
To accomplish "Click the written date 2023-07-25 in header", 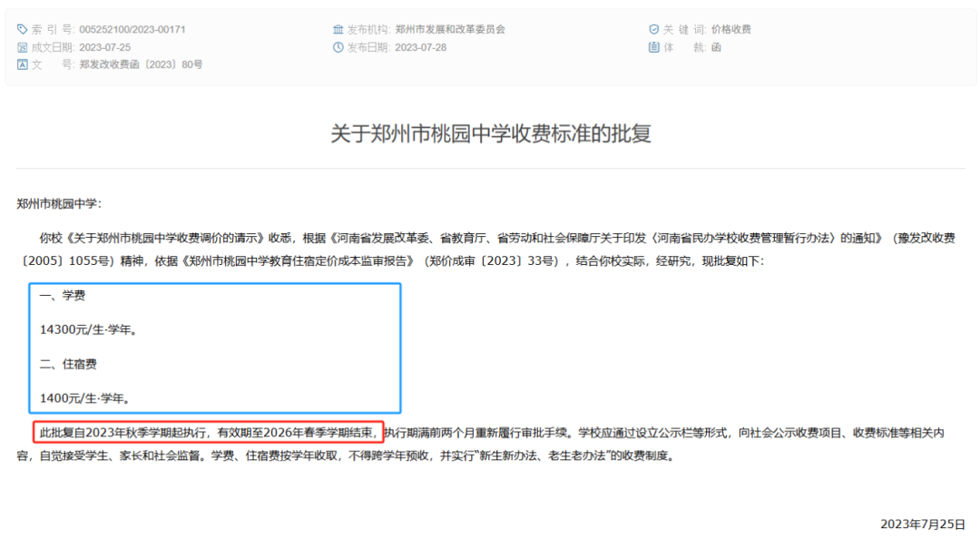I will (x=105, y=47).
